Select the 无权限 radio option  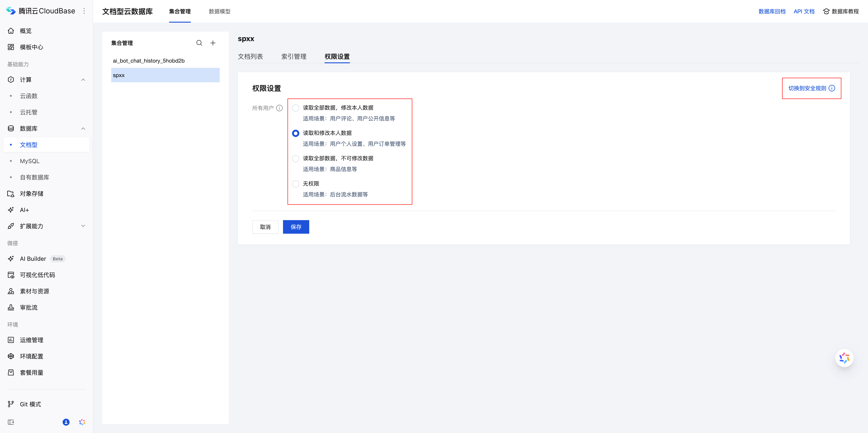click(295, 184)
